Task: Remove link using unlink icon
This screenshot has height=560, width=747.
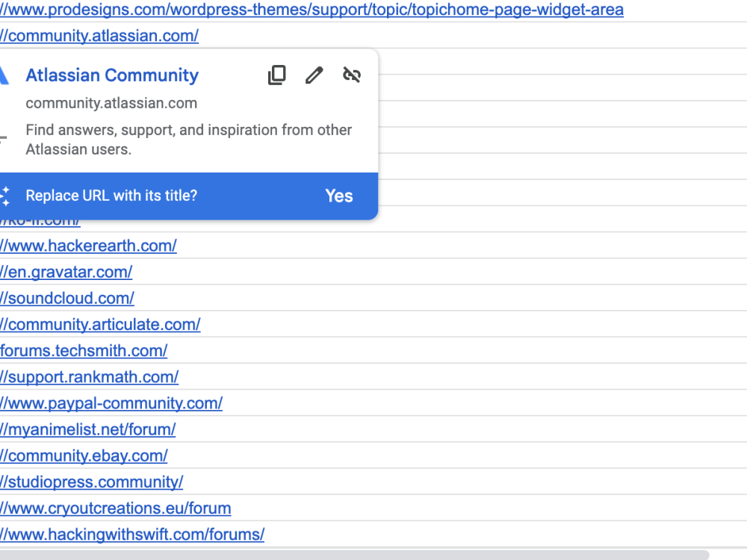Action: coord(352,75)
